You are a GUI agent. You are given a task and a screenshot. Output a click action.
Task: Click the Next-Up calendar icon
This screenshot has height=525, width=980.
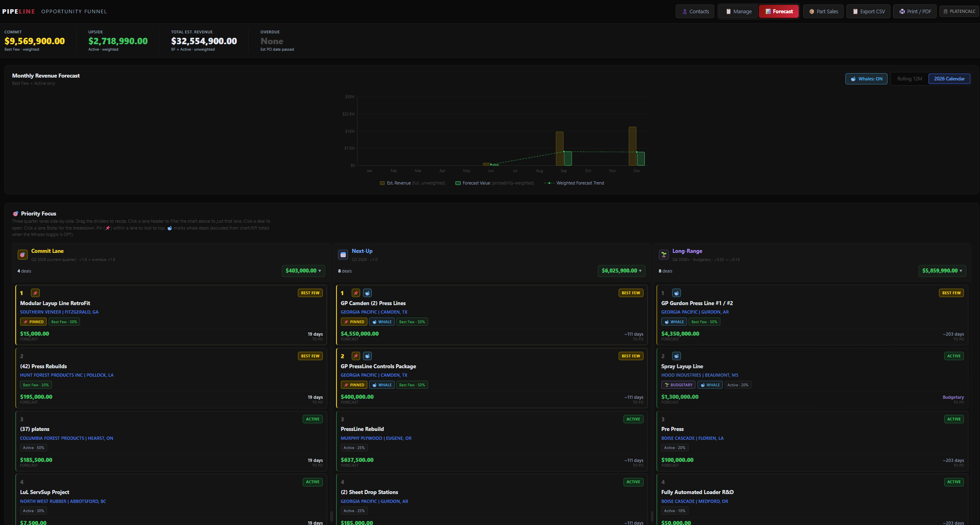343,254
